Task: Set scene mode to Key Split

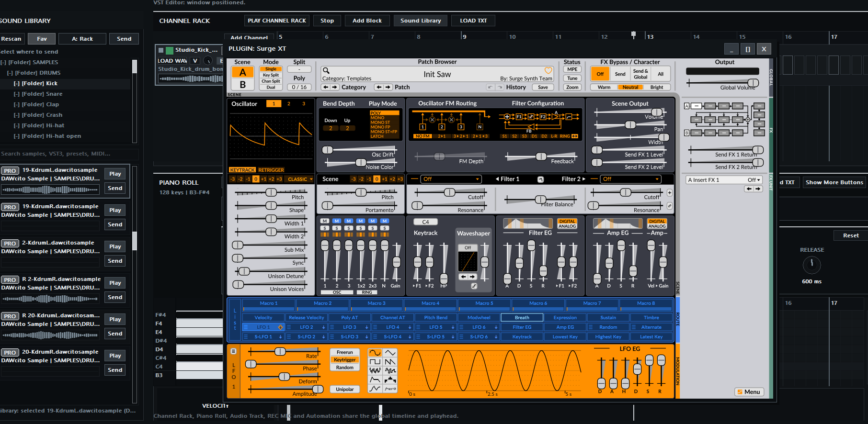Action: pos(271,75)
